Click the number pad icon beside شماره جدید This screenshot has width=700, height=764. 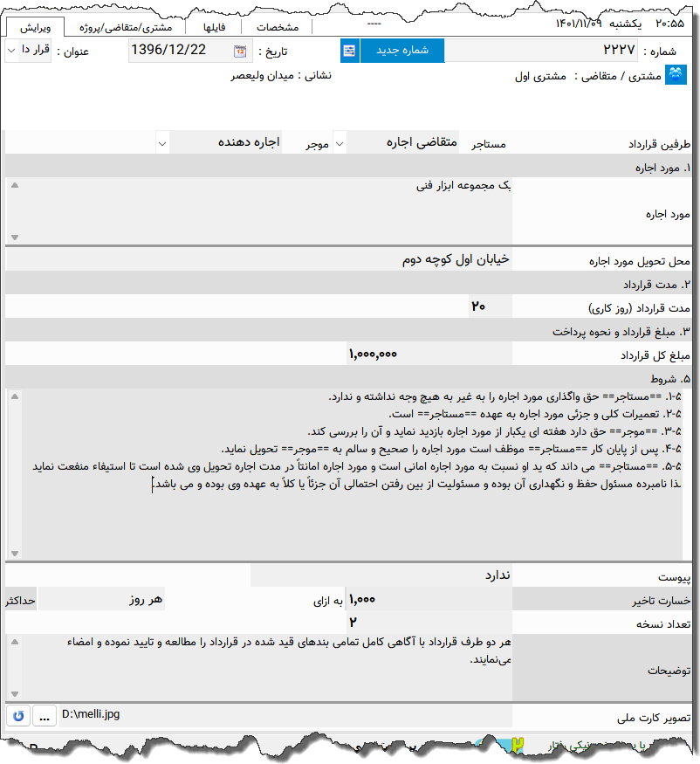[x=349, y=51]
